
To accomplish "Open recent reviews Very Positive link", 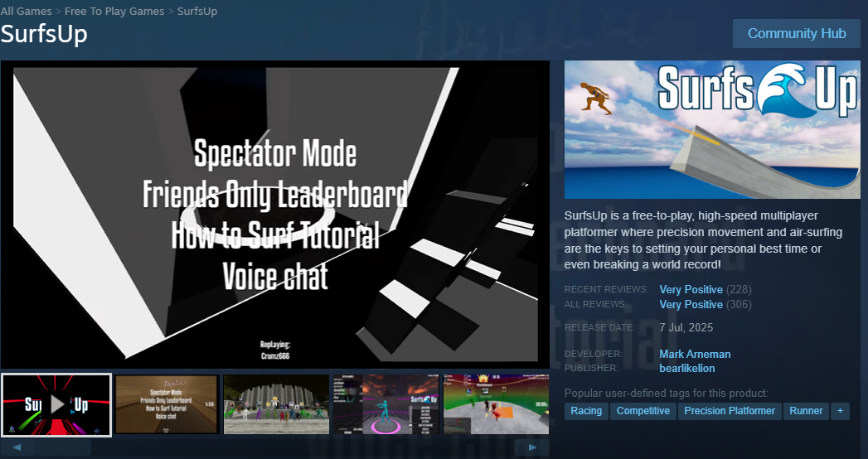I will pyautogui.click(x=691, y=290).
